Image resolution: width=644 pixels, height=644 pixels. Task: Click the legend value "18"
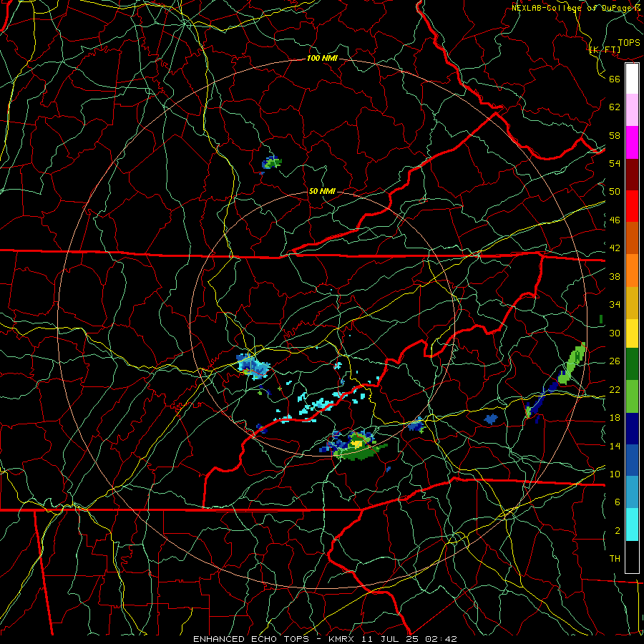[x=615, y=418]
